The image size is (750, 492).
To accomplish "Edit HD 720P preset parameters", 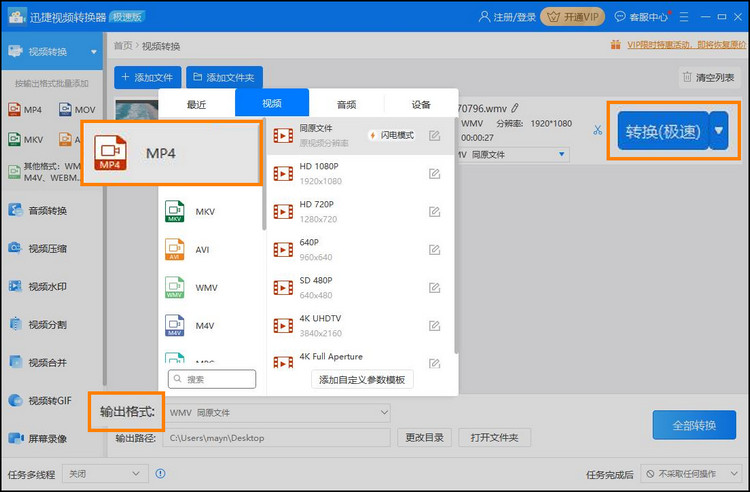I will pyautogui.click(x=434, y=211).
